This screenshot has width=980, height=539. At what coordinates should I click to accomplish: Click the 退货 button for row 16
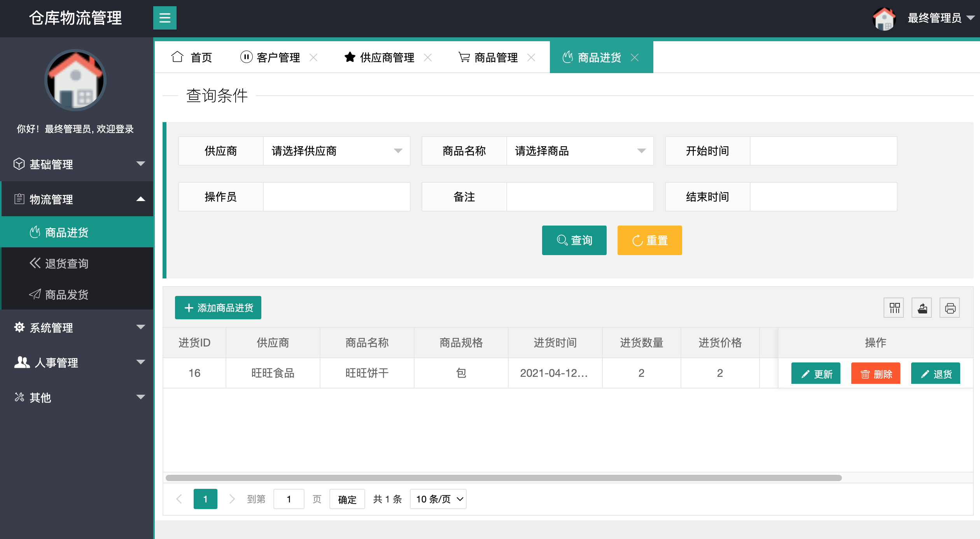pos(936,374)
